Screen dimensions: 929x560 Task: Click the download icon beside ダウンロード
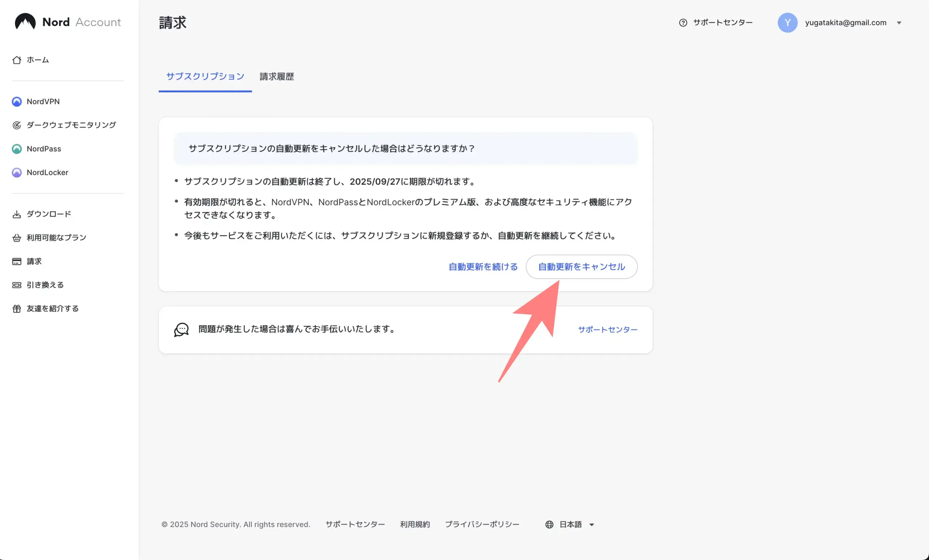(x=17, y=214)
